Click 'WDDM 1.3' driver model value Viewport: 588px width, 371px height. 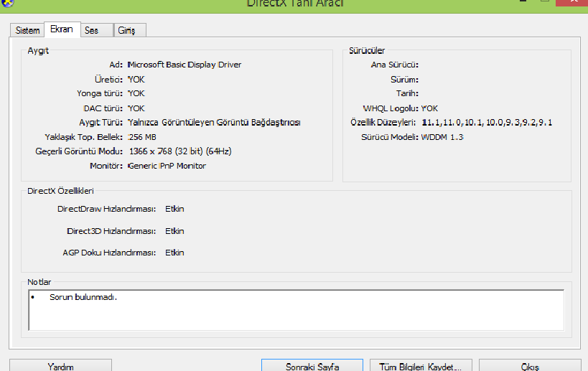(442, 137)
